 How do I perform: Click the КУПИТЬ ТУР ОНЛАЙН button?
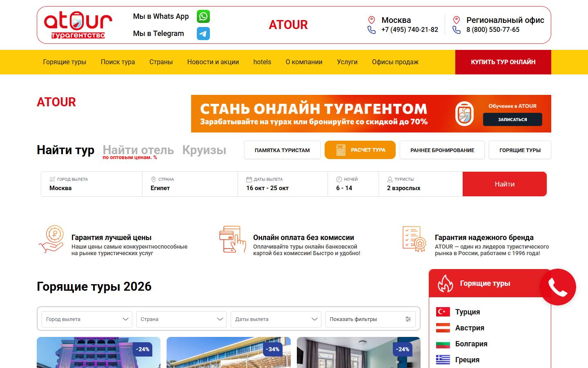(x=503, y=62)
